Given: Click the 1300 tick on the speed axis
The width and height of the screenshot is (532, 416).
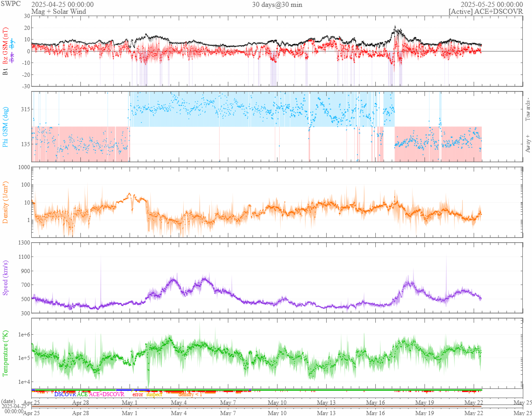Looking at the screenshot, I should click(x=24, y=242).
